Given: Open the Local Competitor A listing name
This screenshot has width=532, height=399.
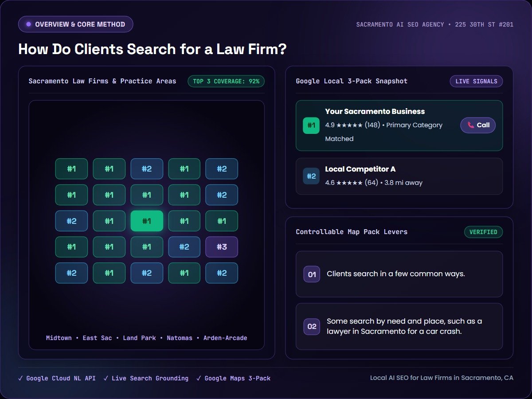Looking at the screenshot, I should (x=360, y=169).
